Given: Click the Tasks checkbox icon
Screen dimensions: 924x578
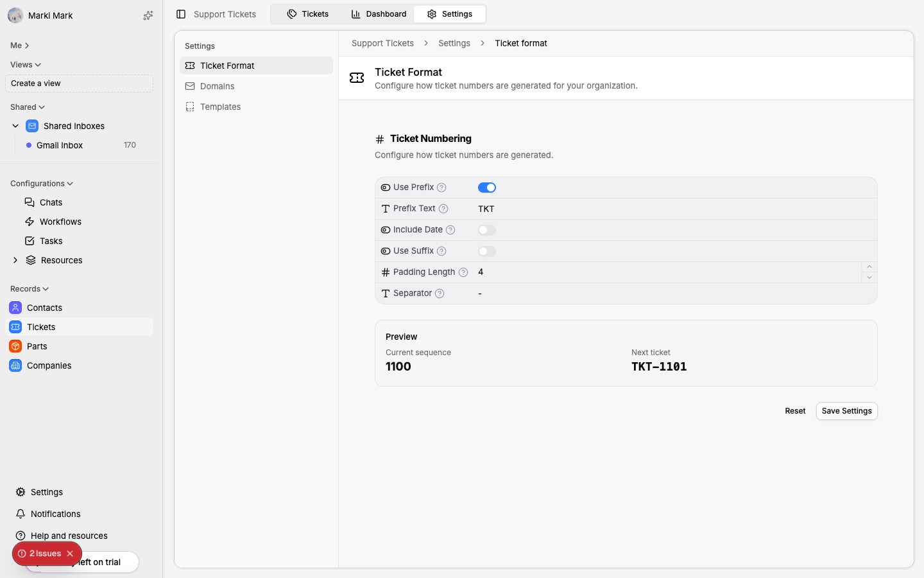Looking at the screenshot, I should point(30,241).
